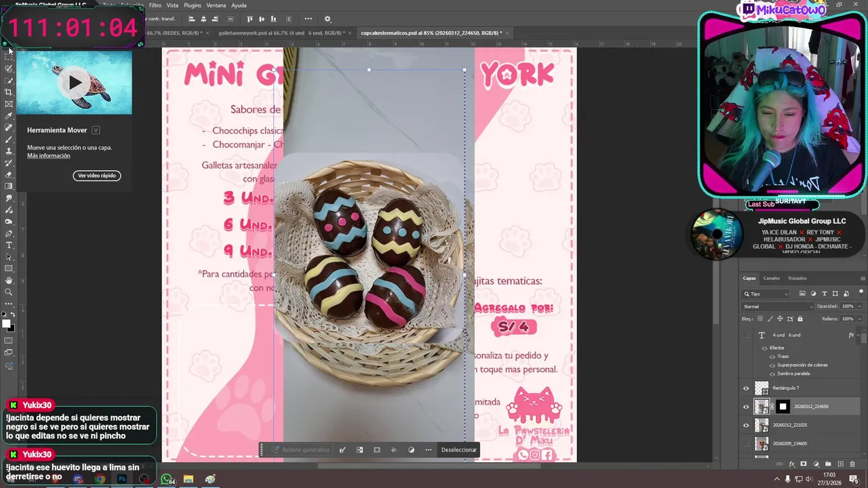This screenshot has height=488, width=868.
Task: Select the Frame tool
Action: [x=9, y=104]
